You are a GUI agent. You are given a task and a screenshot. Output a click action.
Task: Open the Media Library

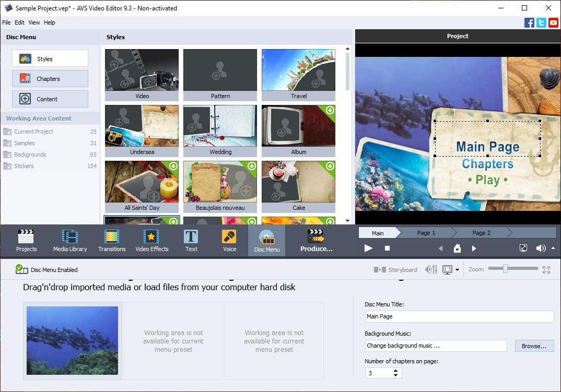70,241
